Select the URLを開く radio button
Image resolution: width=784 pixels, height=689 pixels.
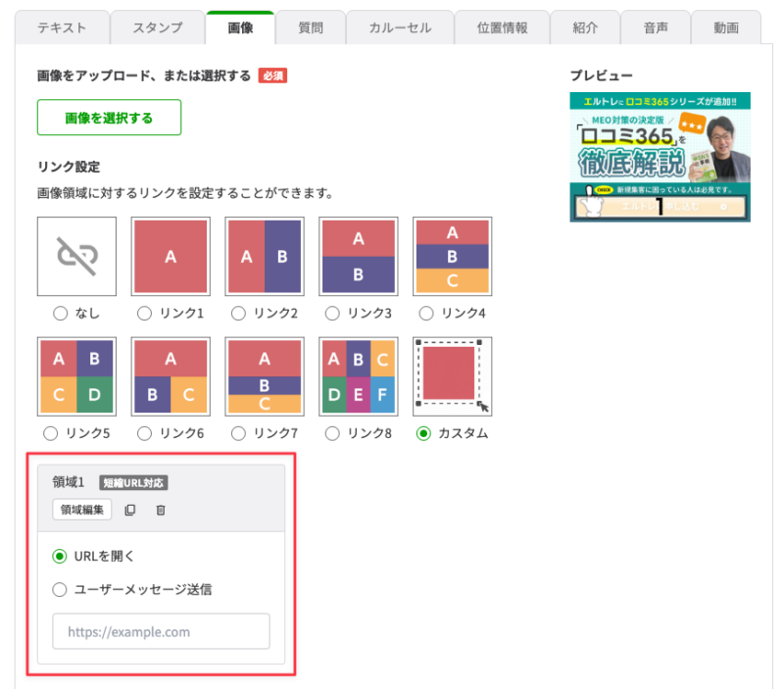tap(60, 556)
